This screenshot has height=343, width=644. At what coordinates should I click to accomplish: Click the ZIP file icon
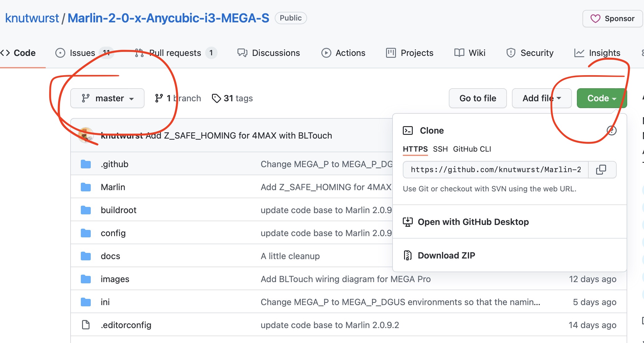click(x=408, y=255)
